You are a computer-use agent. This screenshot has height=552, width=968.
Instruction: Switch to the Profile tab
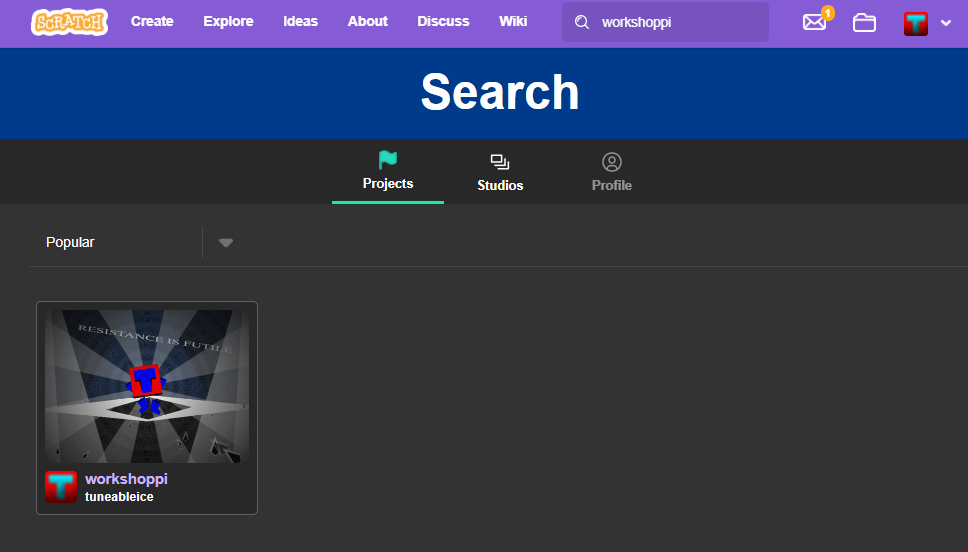612,172
